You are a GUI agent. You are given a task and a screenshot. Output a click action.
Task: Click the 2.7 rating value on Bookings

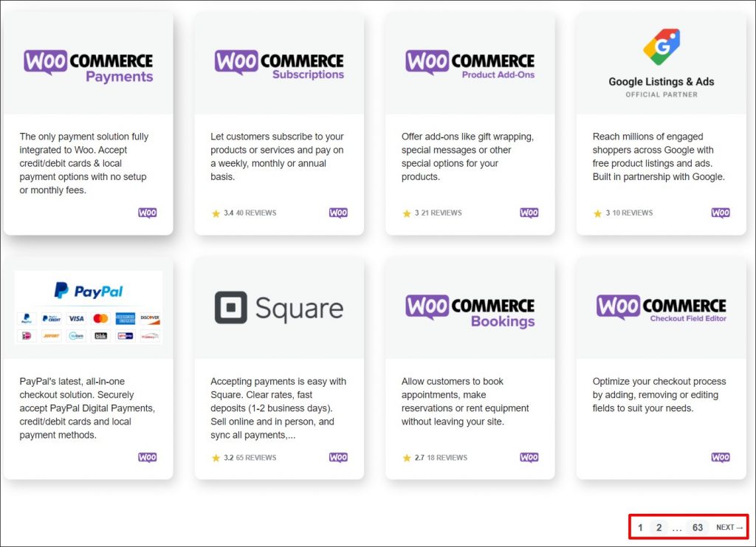(419, 458)
